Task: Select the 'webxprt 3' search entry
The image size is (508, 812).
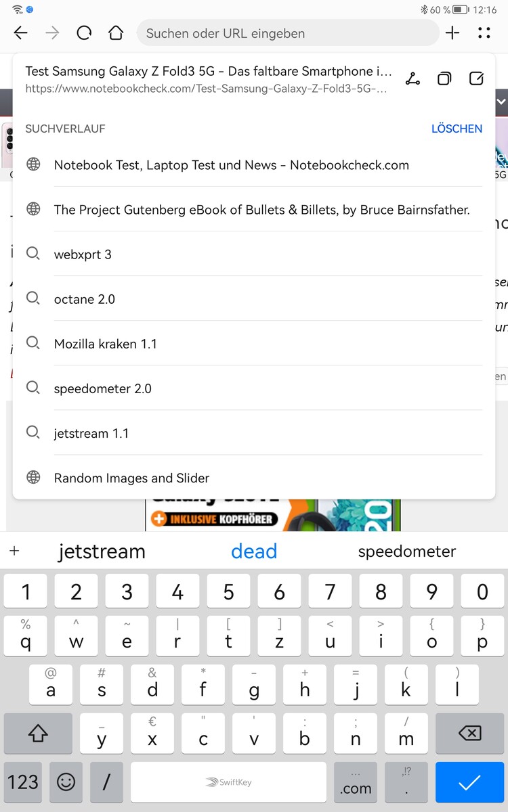Action: (x=254, y=254)
